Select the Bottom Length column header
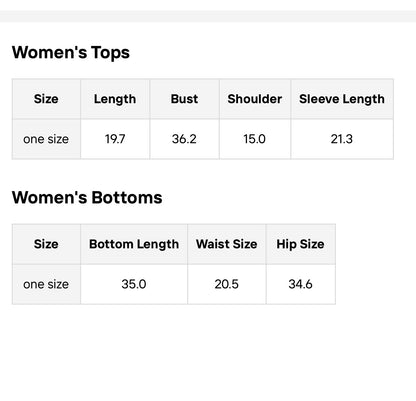Screen dimensions: 416x401 coord(134,244)
